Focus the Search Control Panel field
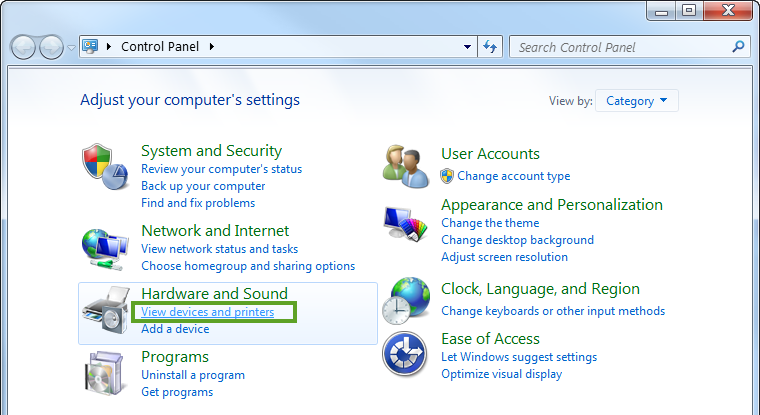The width and height of the screenshot is (760, 415). [623, 47]
